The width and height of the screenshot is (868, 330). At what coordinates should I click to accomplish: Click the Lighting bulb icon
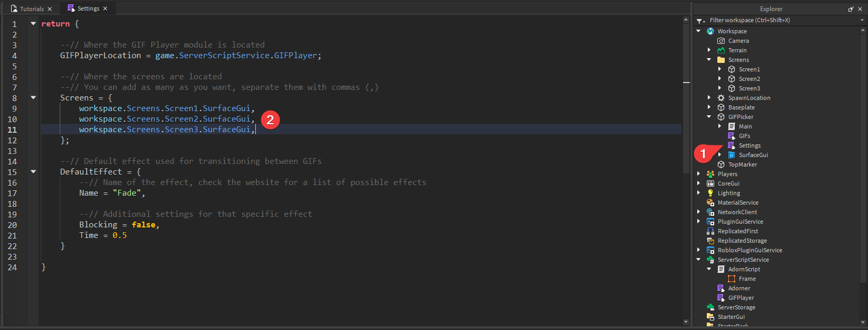coord(710,193)
